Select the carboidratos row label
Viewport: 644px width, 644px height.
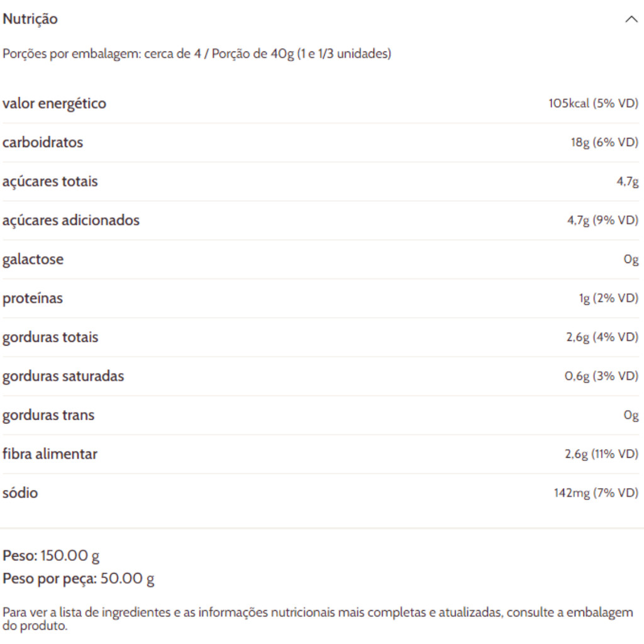43,143
